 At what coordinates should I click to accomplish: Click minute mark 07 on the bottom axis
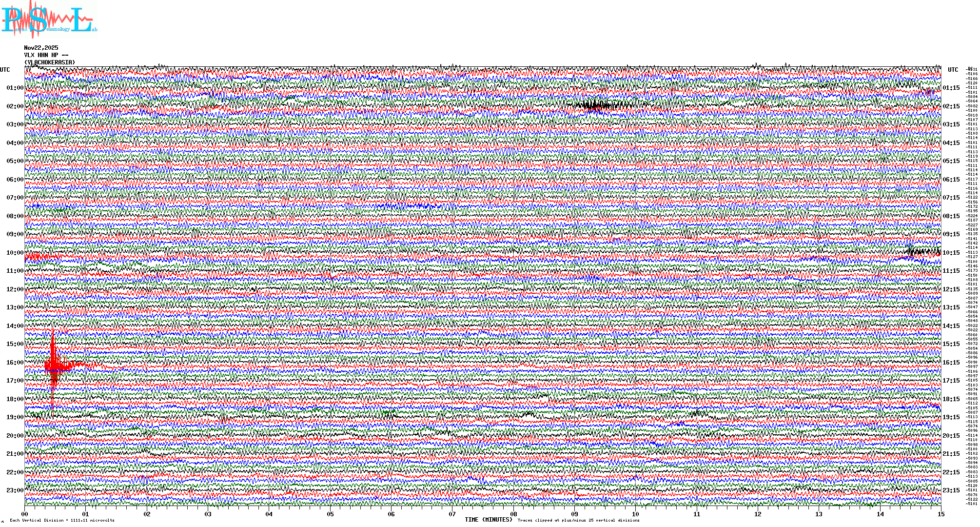click(x=452, y=514)
